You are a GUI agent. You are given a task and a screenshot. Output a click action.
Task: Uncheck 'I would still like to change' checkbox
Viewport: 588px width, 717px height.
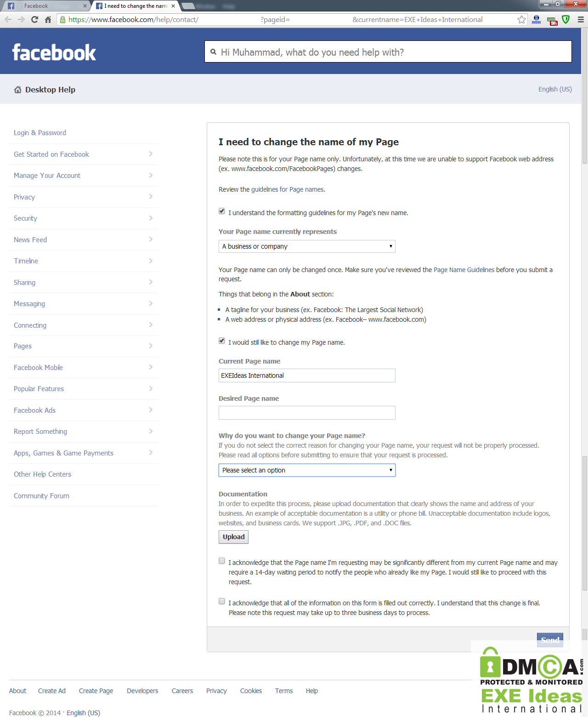tap(222, 341)
